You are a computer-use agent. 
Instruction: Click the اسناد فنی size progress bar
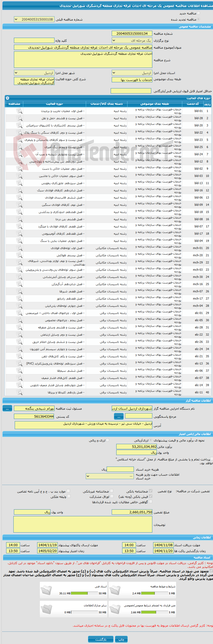(84, 593)
